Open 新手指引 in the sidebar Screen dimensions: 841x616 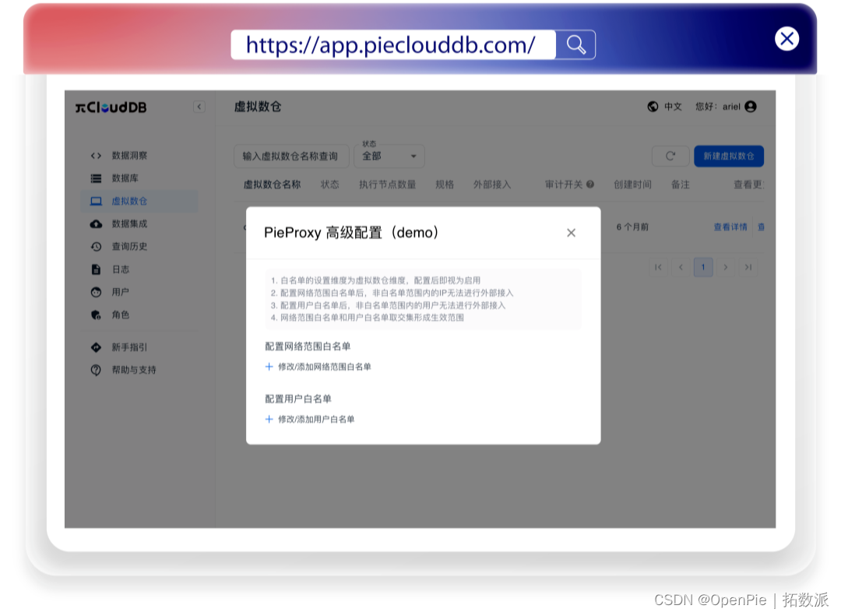pyautogui.click(x=139, y=347)
